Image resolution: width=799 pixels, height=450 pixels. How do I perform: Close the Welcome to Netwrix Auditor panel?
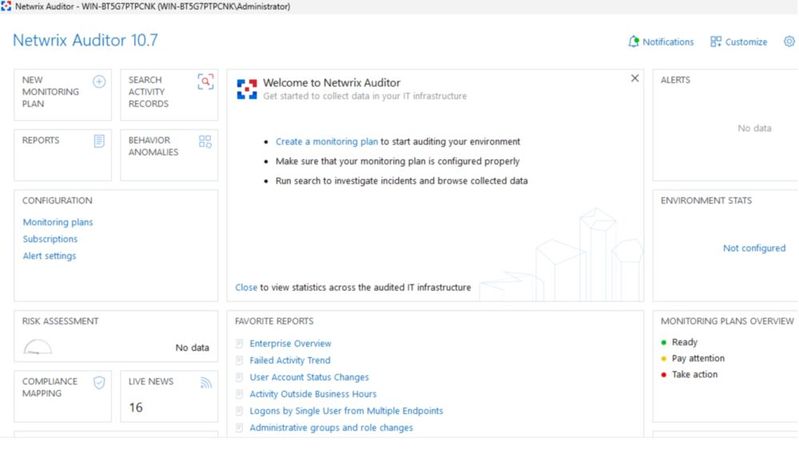point(635,78)
